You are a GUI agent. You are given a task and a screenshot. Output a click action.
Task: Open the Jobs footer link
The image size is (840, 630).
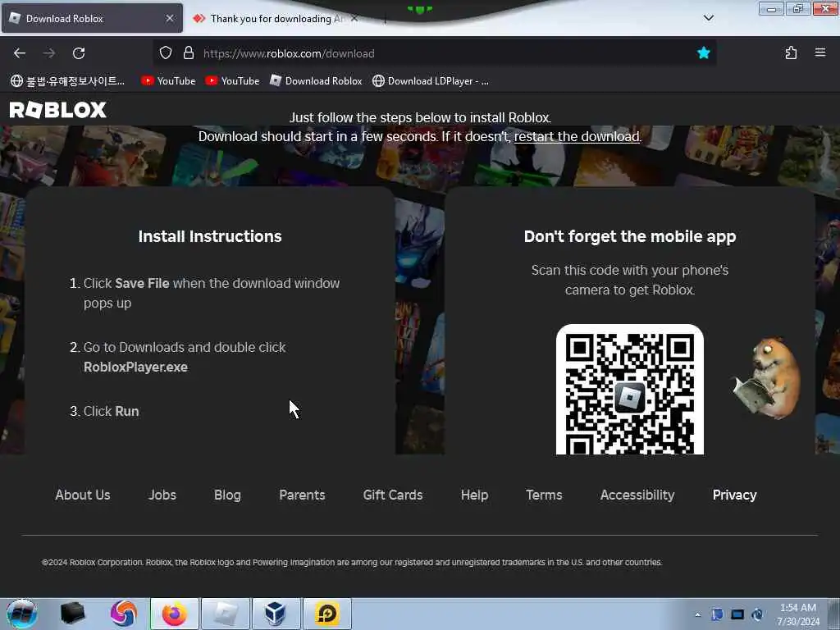point(162,495)
